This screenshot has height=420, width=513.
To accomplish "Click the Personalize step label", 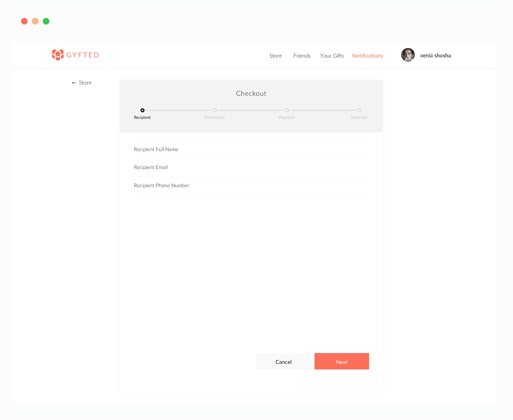I will pos(215,118).
